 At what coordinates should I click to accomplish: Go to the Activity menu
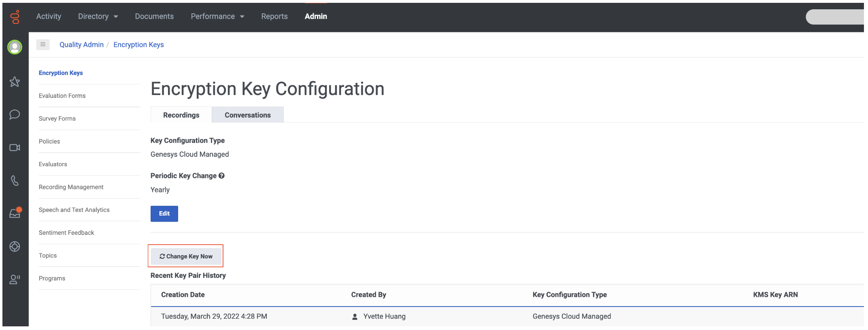click(49, 16)
